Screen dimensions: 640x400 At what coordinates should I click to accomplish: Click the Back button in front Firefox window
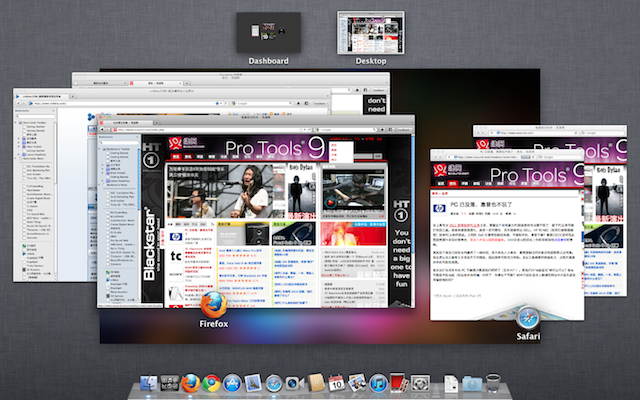103,129
